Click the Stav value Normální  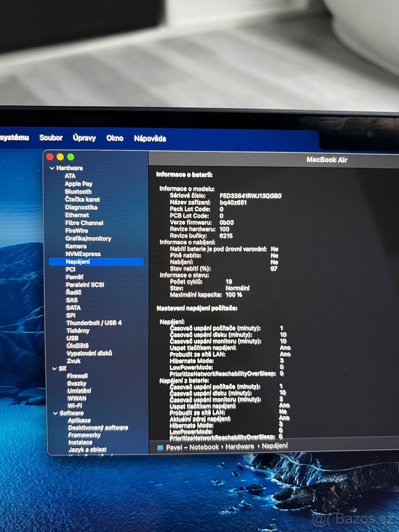(x=238, y=288)
